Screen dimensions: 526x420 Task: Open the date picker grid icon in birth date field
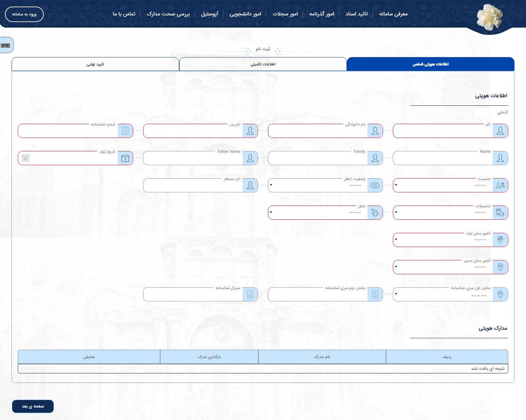coord(26,158)
